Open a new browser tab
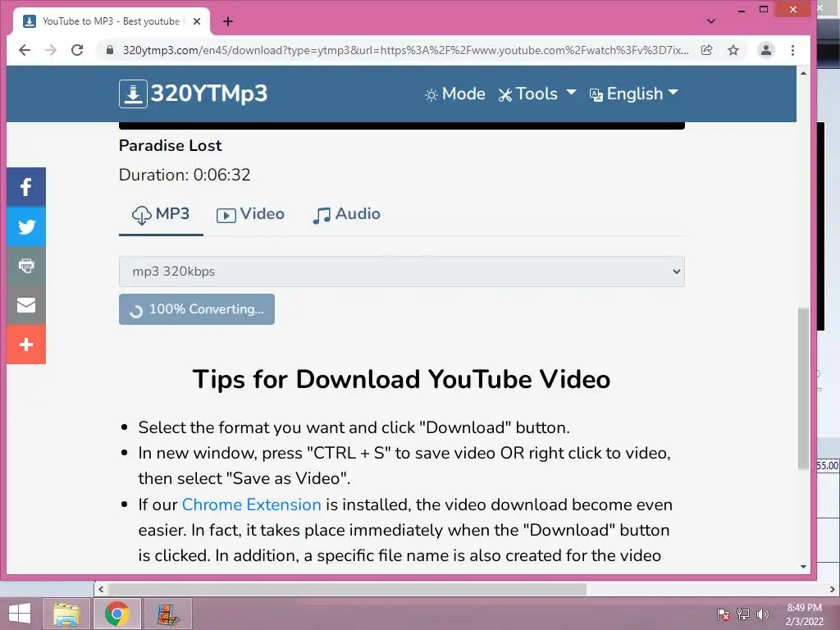 pyautogui.click(x=228, y=21)
